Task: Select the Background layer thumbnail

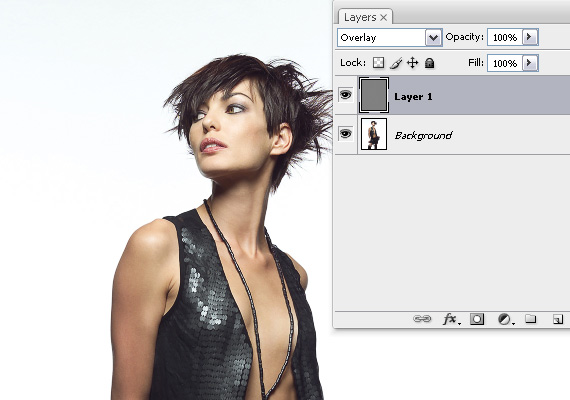Action: (x=374, y=134)
